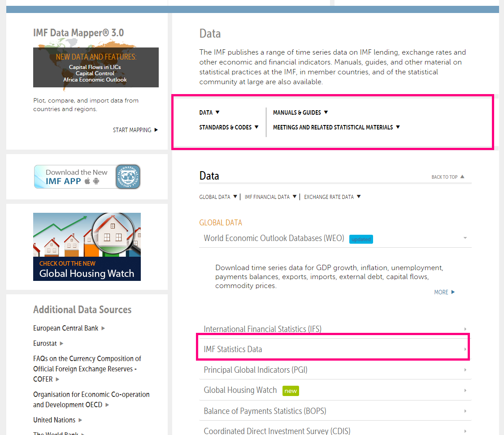Click the arrow next to EXCHANGE RATE DATA
504x435 pixels.
pos(359,197)
